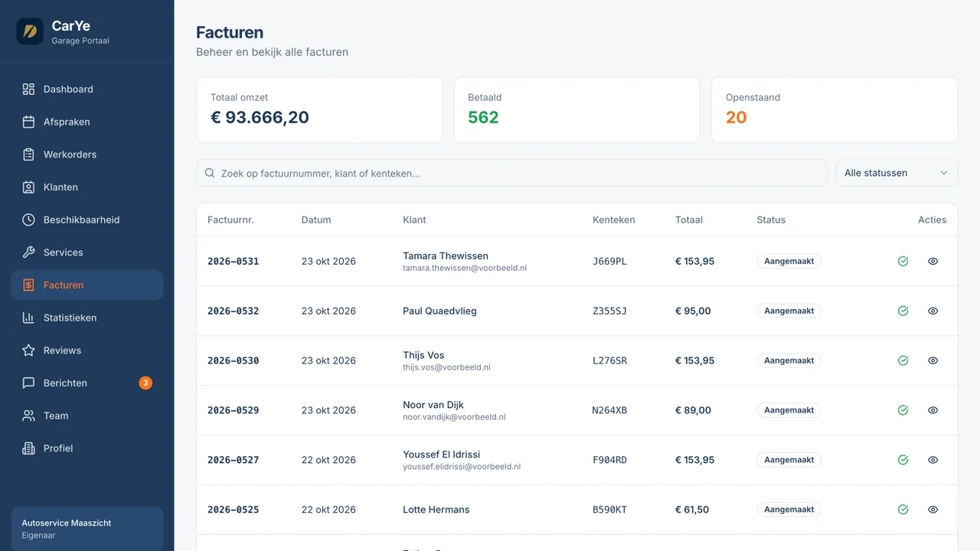Click the Berichten speech bubble icon

28,383
